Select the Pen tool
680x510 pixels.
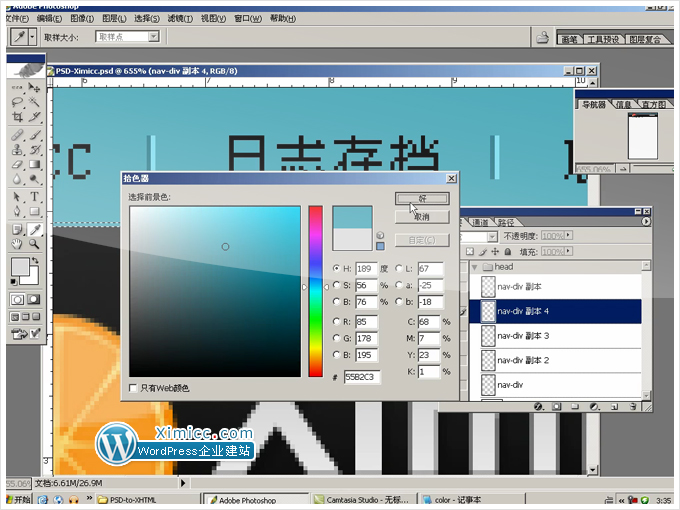pos(17,212)
